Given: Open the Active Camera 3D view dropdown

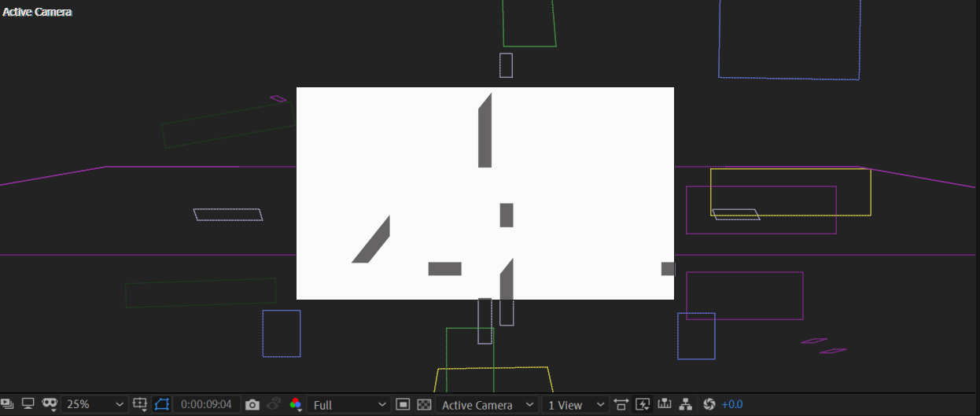Looking at the screenshot, I should pyautogui.click(x=488, y=404).
